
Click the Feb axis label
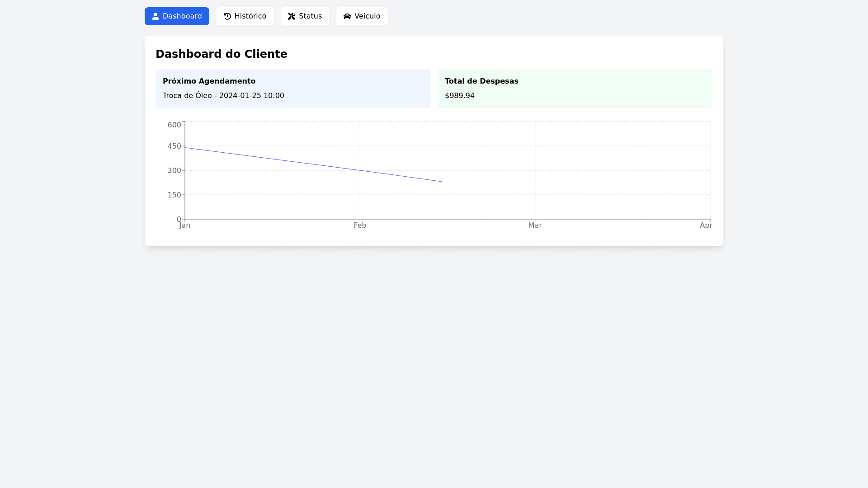360,225
